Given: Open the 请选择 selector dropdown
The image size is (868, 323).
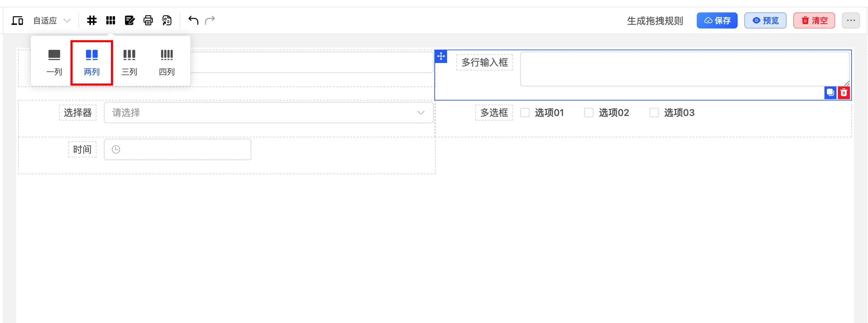Looking at the screenshot, I should 268,113.
